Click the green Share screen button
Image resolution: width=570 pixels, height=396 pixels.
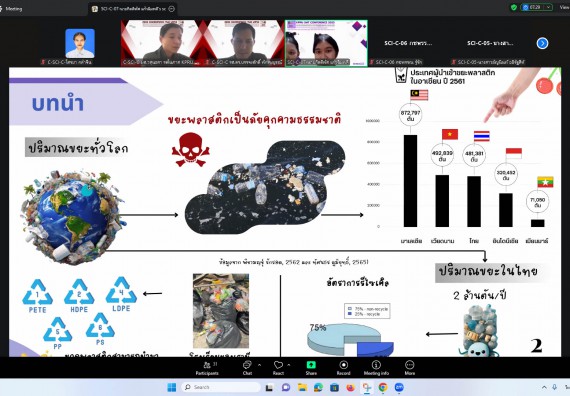pyautogui.click(x=311, y=368)
